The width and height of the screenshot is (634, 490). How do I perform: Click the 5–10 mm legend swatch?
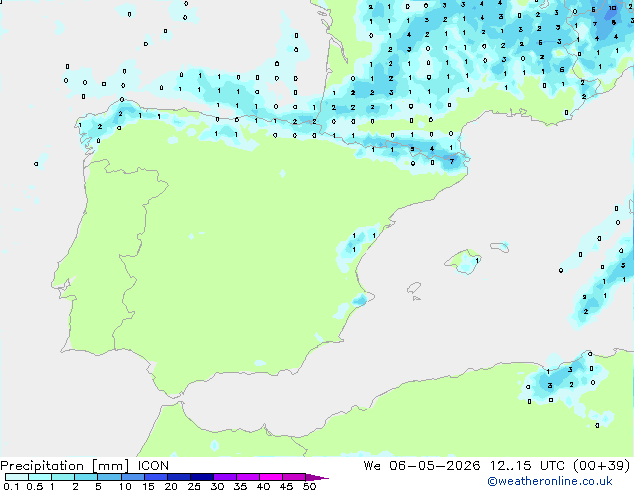109,477
